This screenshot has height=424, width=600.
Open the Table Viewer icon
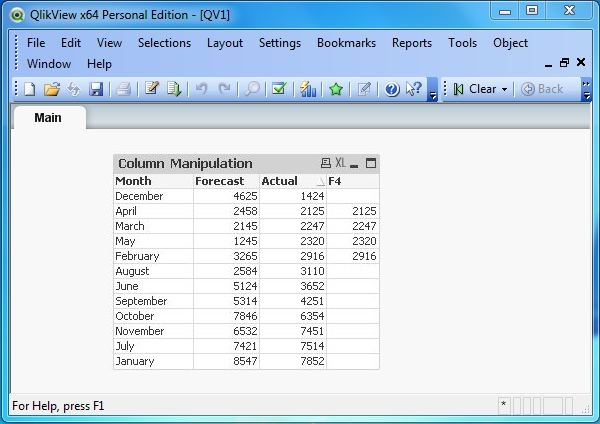click(x=174, y=89)
